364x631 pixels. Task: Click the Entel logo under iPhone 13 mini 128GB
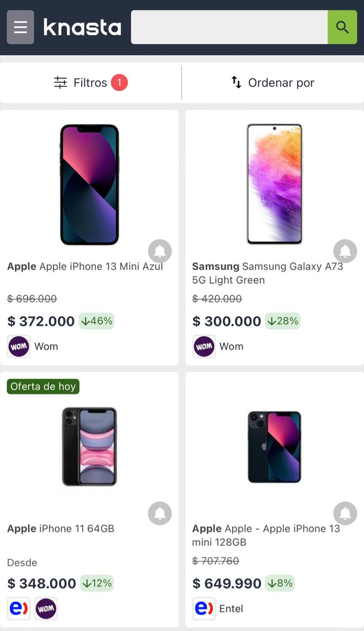click(204, 609)
